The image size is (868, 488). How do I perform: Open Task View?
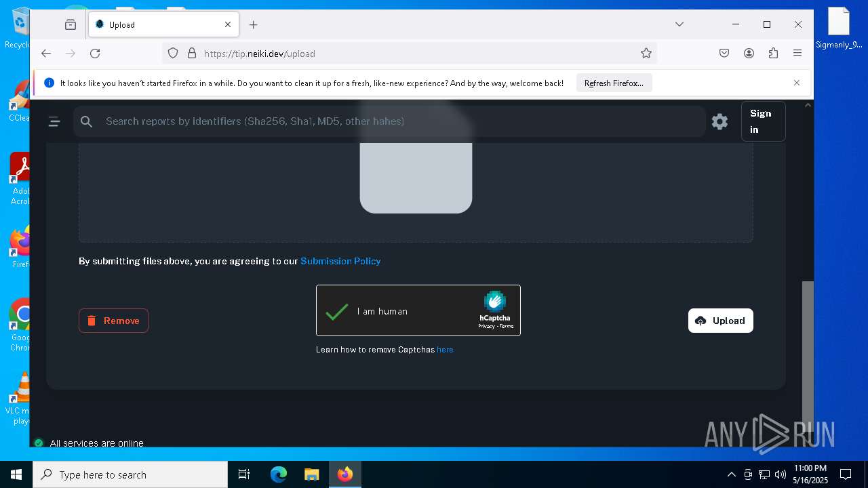[x=244, y=474]
